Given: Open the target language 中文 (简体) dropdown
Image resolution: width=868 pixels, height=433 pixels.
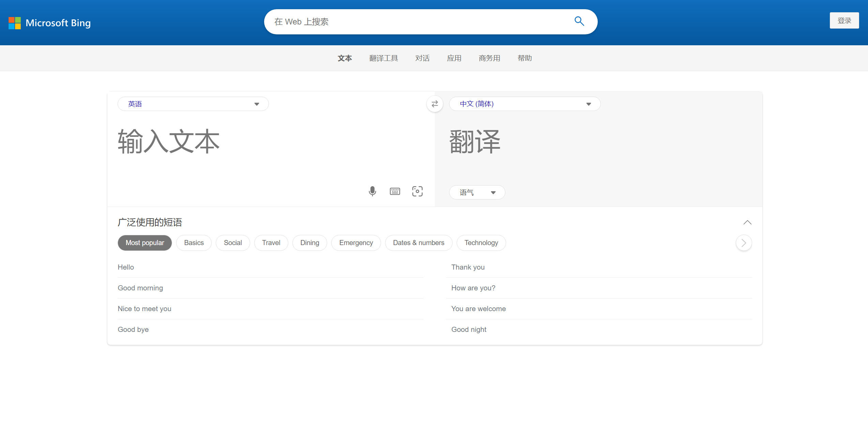Looking at the screenshot, I should (x=524, y=104).
